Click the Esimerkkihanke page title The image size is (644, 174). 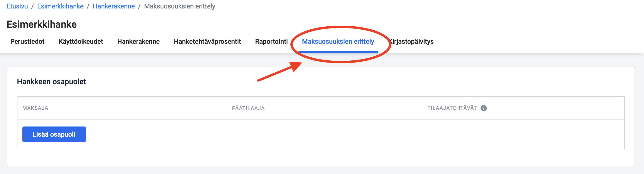[41, 24]
